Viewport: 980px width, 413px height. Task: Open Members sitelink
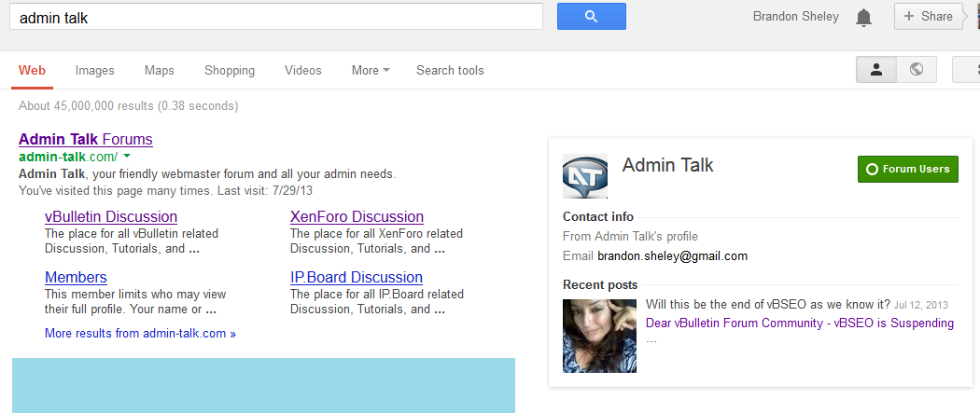(x=76, y=277)
